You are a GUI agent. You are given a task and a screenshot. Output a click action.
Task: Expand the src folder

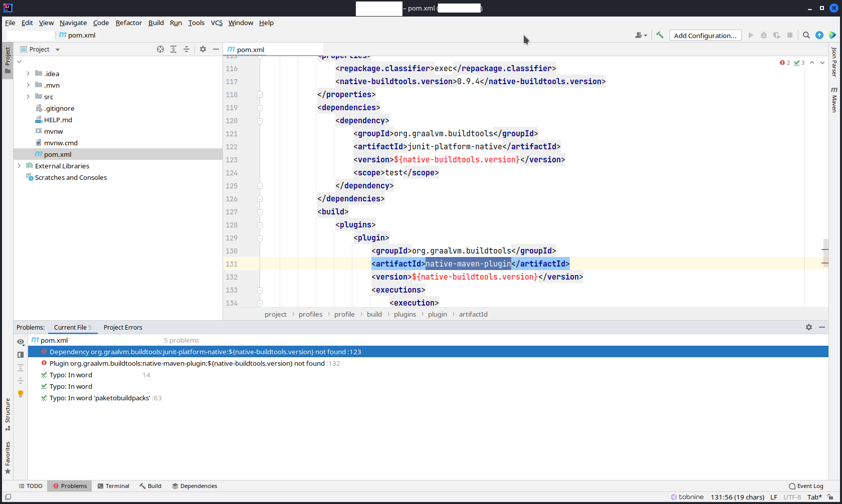pos(28,97)
